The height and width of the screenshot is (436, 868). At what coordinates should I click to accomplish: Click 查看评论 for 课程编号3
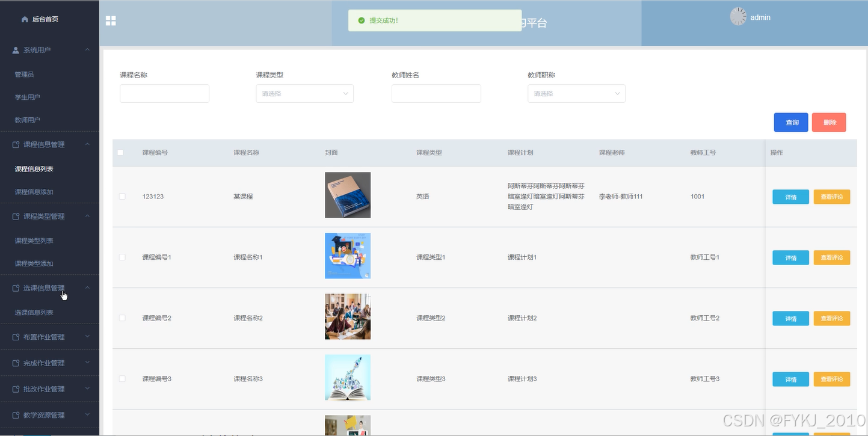pyautogui.click(x=831, y=379)
